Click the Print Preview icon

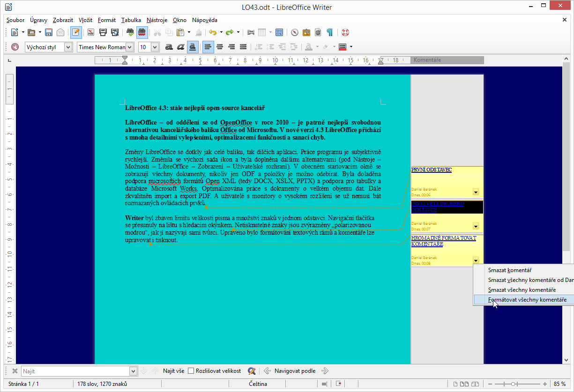(114, 32)
